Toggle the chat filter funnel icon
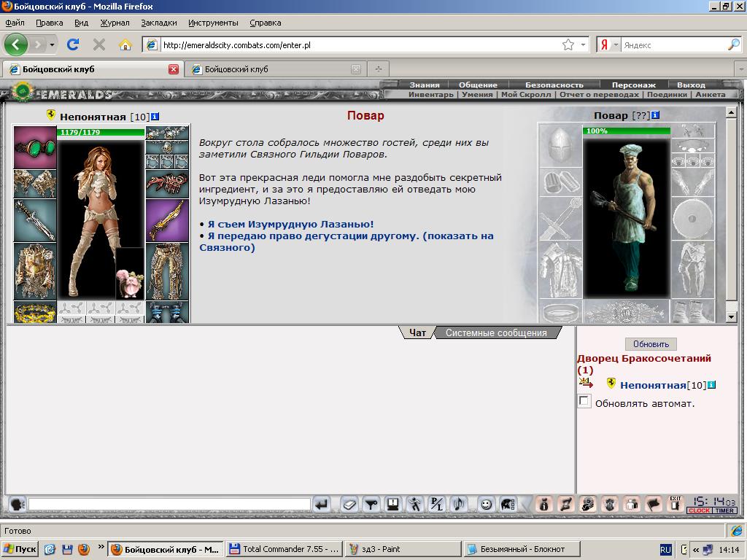Image resolution: width=747 pixels, height=560 pixels. [x=371, y=504]
